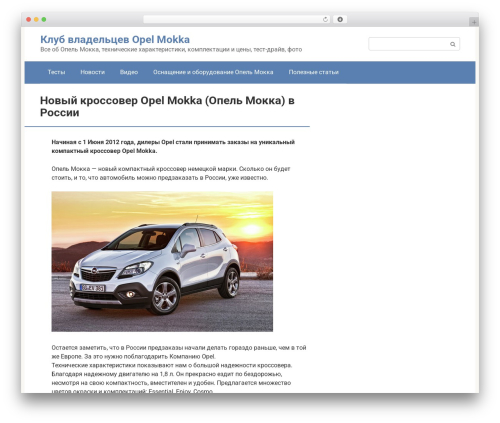Click the paragraph starting Остается заметить
Viewport: 500px width, 423px height.
179,352
